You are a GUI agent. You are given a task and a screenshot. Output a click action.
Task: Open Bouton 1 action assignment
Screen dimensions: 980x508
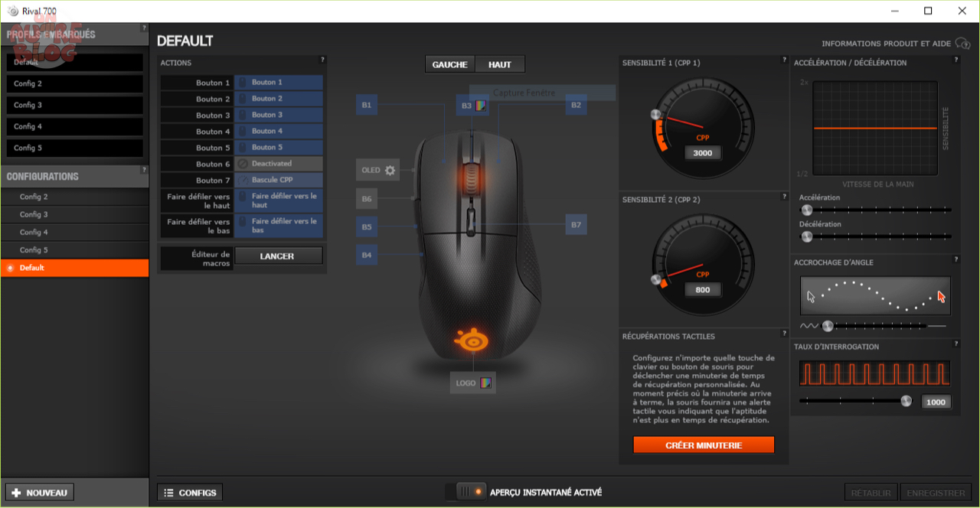click(279, 83)
